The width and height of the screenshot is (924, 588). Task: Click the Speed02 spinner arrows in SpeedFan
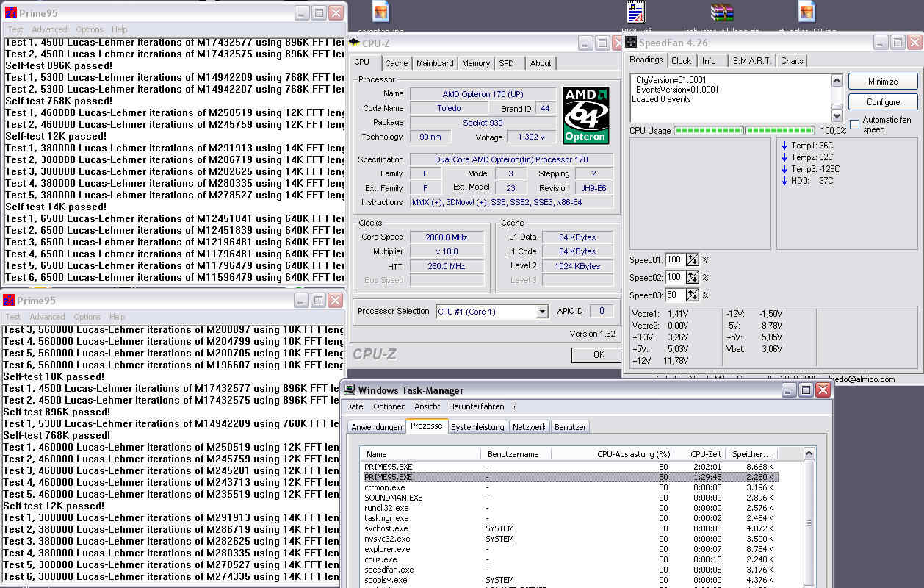[693, 278]
